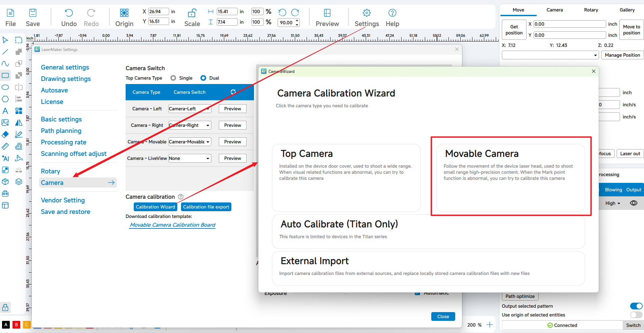
Task: Click rotation angle stepper arrows
Action: click(x=297, y=23)
